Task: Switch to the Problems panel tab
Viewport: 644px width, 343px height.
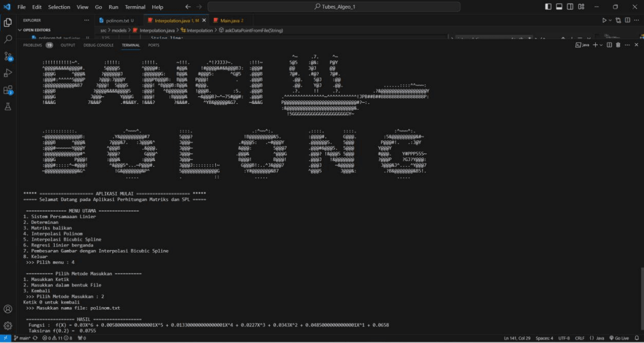Action: (38, 45)
